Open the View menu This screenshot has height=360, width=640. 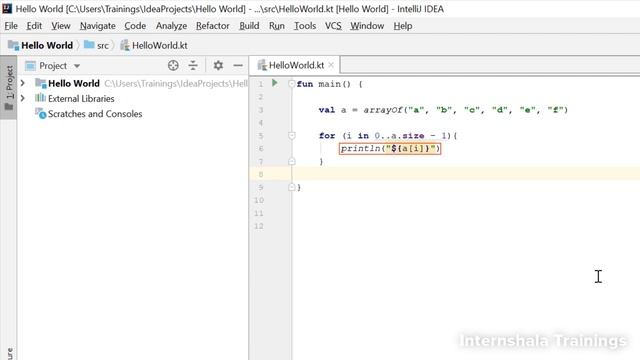(x=60, y=26)
